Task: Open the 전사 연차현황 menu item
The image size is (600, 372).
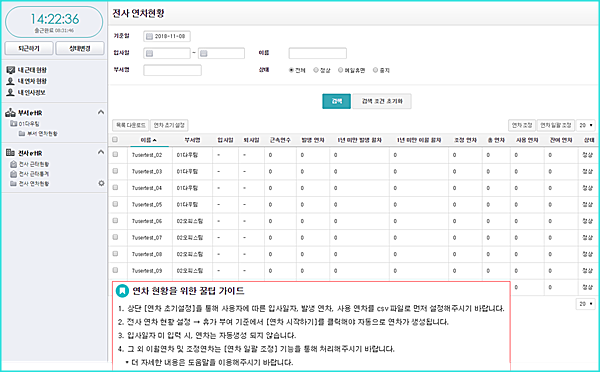Action: (34, 184)
